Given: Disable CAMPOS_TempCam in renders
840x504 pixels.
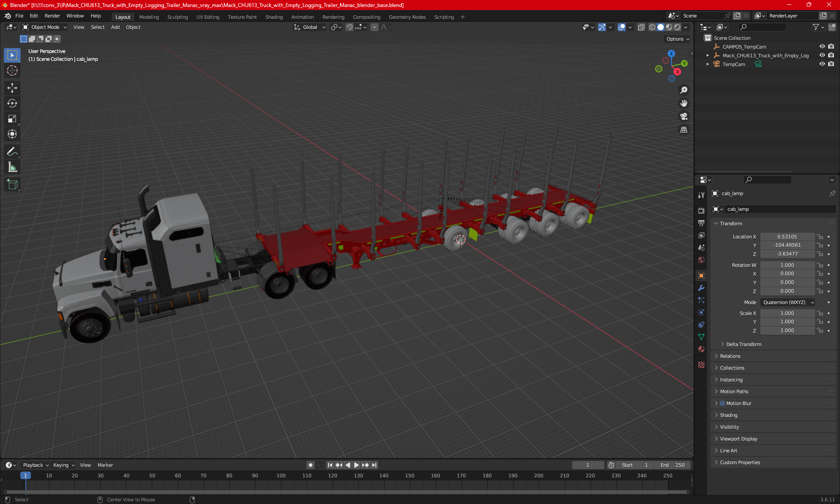Looking at the screenshot, I should pos(831,46).
